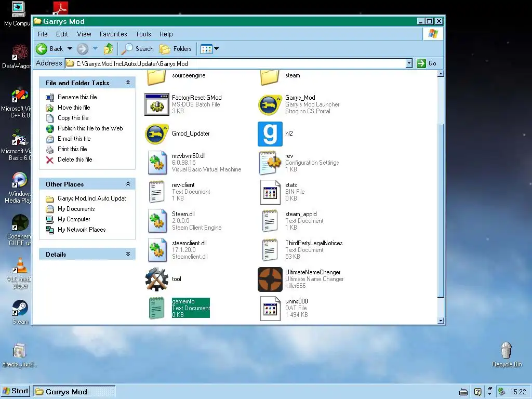Click the address path field
This screenshot has height=399, width=532.
[x=235, y=63]
